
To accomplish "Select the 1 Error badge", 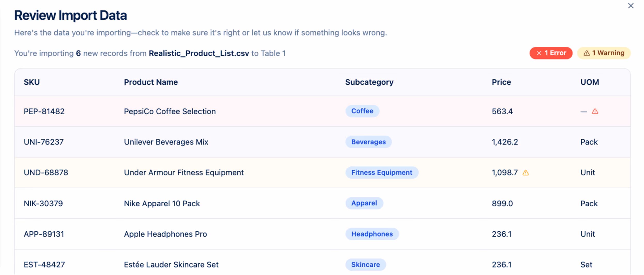I will point(551,53).
